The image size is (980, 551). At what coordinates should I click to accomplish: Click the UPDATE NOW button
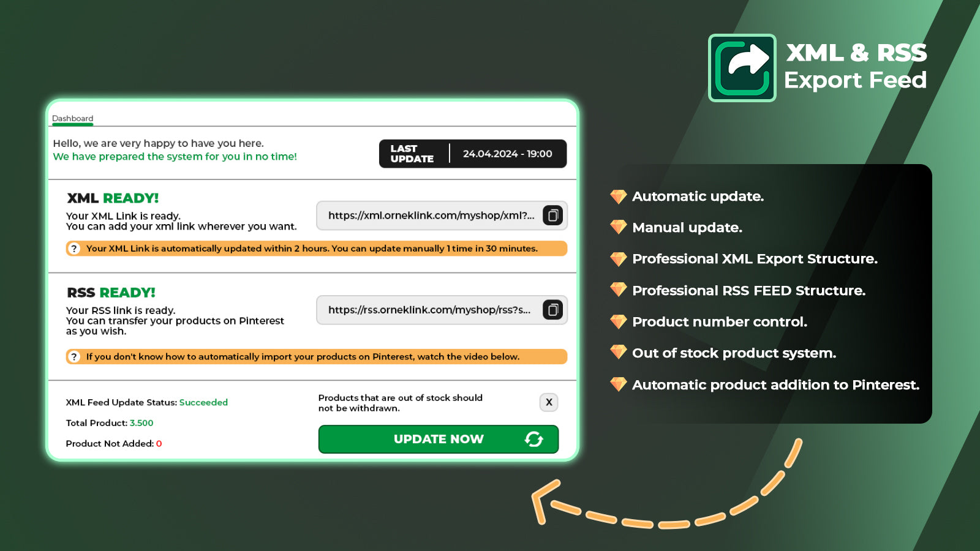(439, 439)
